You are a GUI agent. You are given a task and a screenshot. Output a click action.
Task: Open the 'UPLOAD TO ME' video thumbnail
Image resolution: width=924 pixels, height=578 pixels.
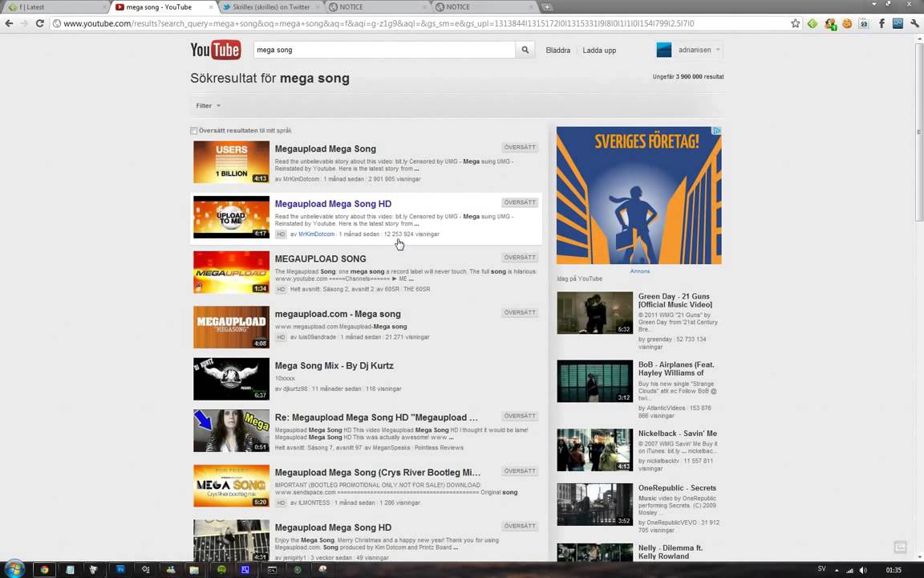[x=231, y=217]
